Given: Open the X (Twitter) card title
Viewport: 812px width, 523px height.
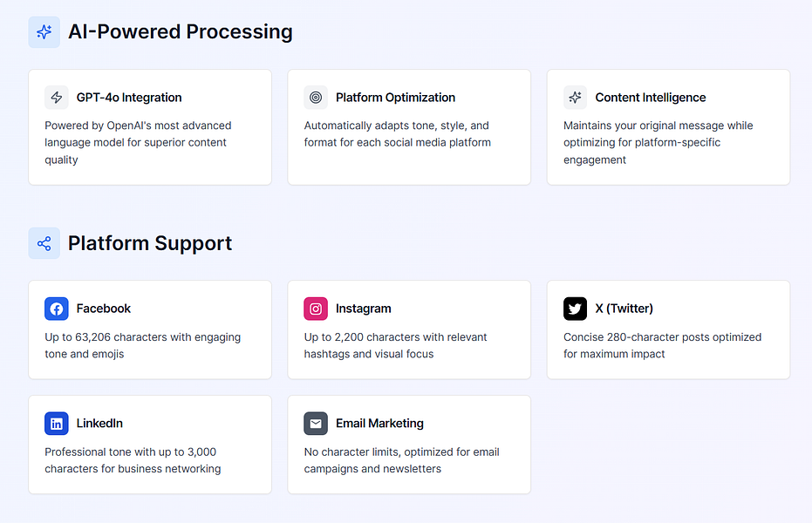Looking at the screenshot, I should pyautogui.click(x=624, y=309).
